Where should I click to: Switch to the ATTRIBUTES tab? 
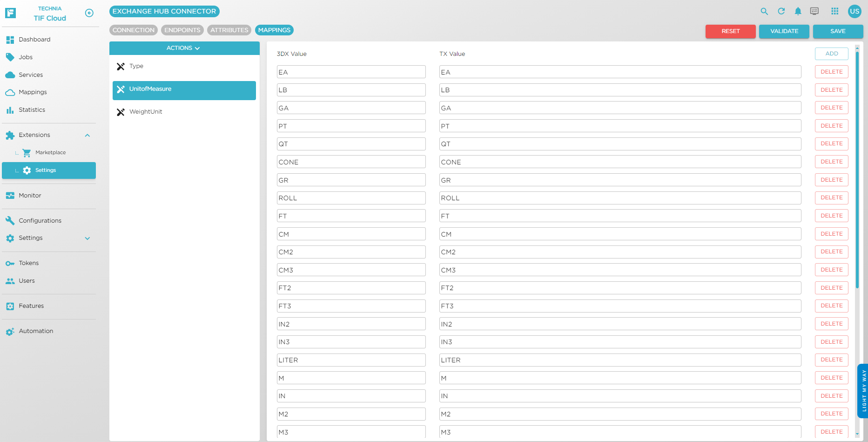tap(229, 30)
